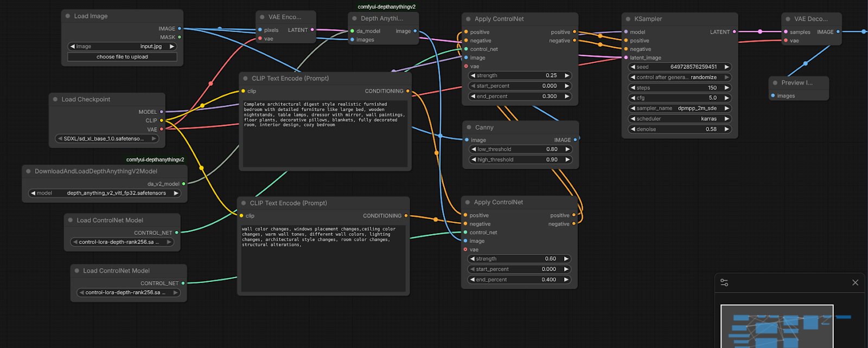Decrease KSampler steps with its left arrow
The image size is (868, 348).
[x=633, y=88]
